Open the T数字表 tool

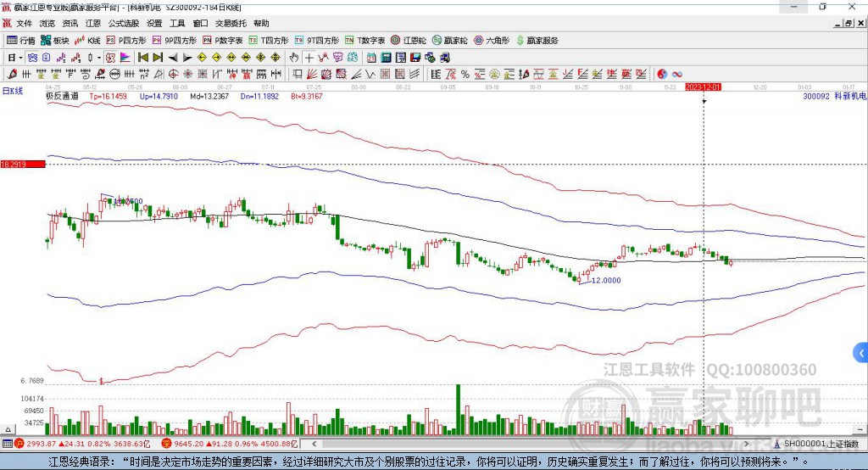[x=364, y=41]
